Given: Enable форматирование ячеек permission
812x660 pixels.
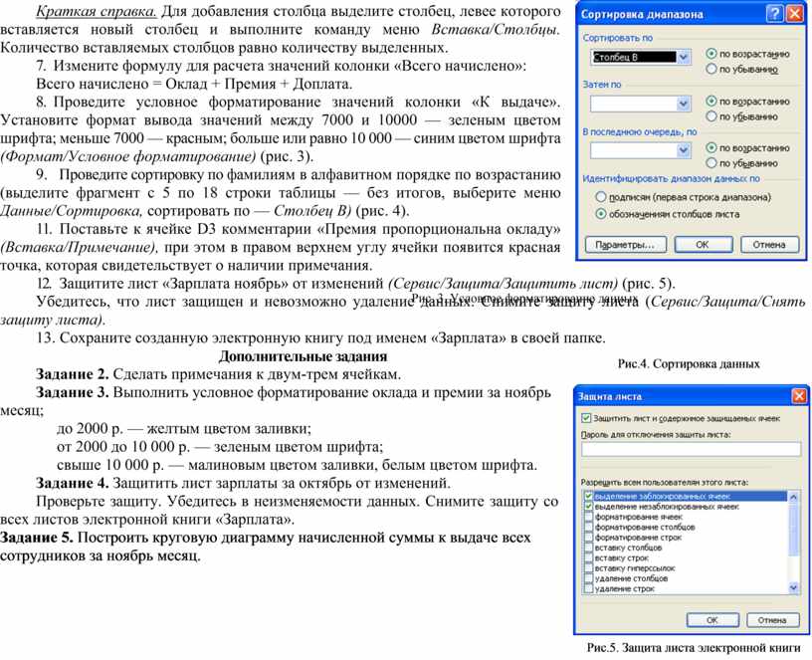Looking at the screenshot, I should pos(588,517).
